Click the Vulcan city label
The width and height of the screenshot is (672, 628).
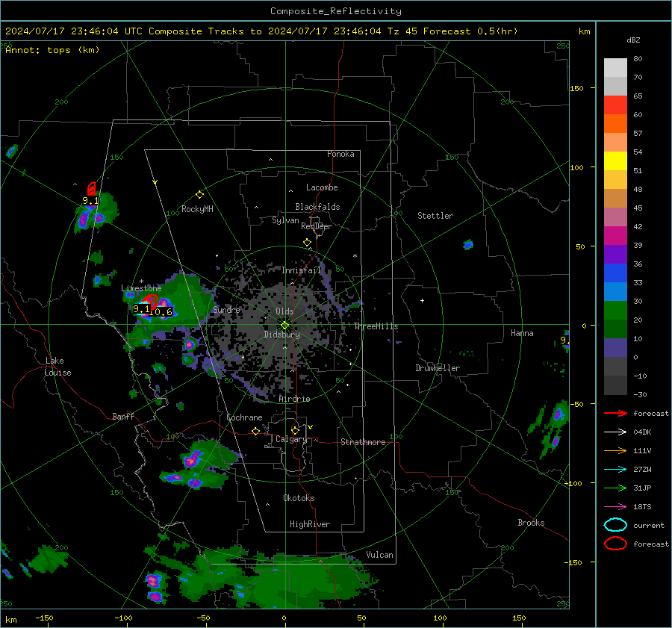[x=379, y=555]
